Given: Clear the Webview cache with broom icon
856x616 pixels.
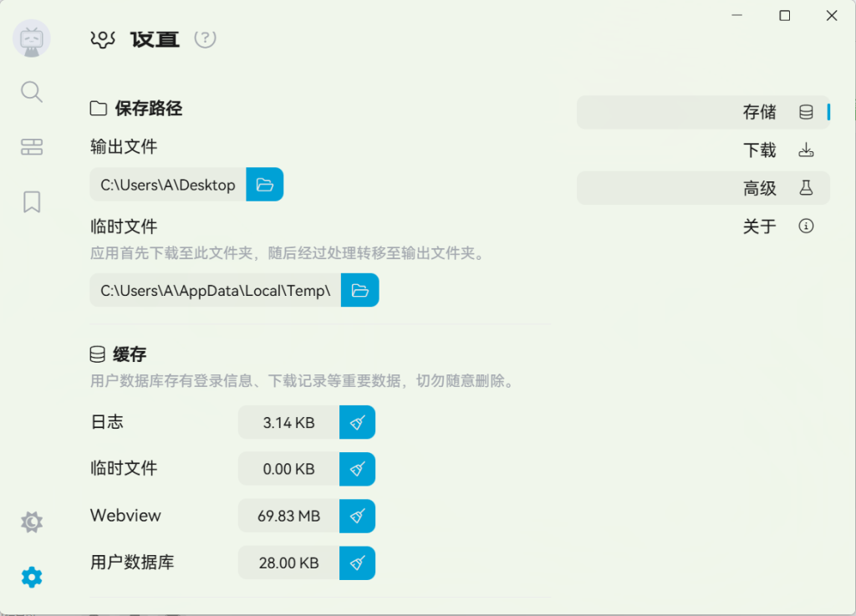Looking at the screenshot, I should coord(357,516).
